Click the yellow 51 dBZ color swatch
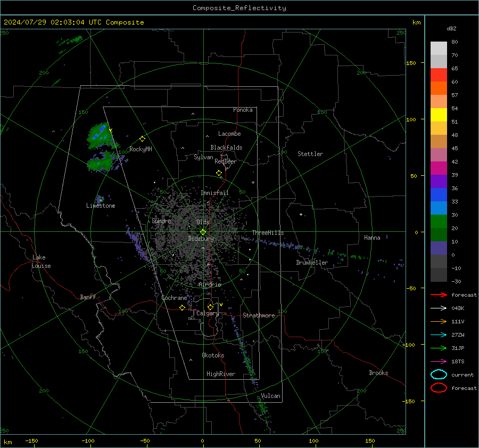479x448 pixels. tap(439, 115)
